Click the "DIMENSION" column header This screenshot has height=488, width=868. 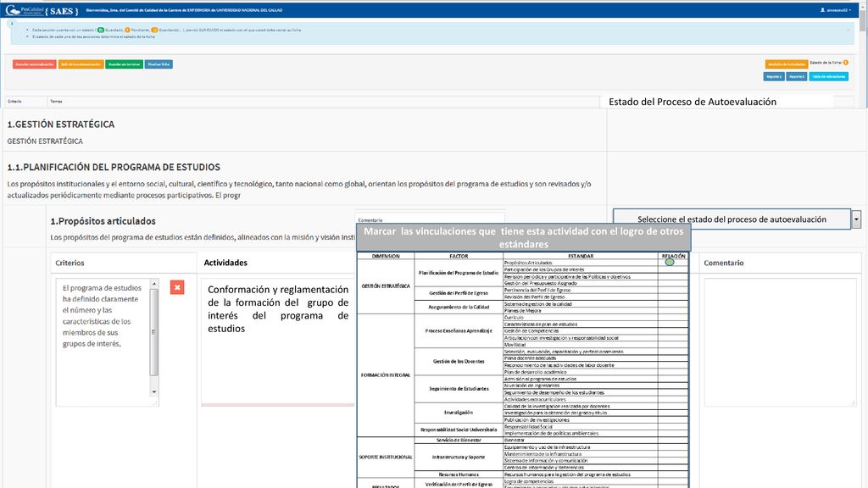point(386,256)
